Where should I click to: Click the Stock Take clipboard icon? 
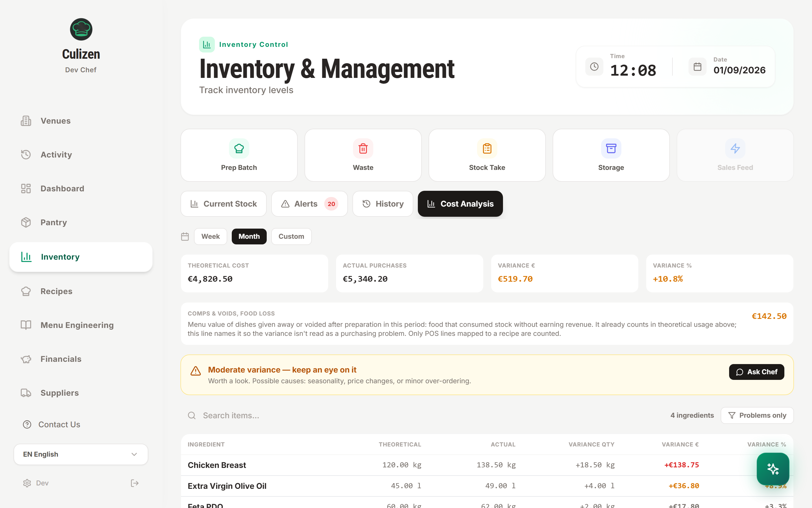487,148
